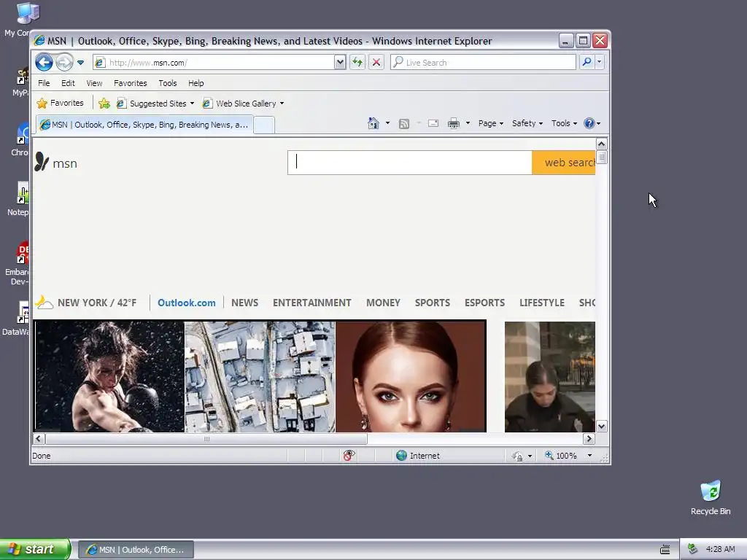Click the address bar URL field
The height and width of the screenshot is (560, 747).
click(x=214, y=63)
